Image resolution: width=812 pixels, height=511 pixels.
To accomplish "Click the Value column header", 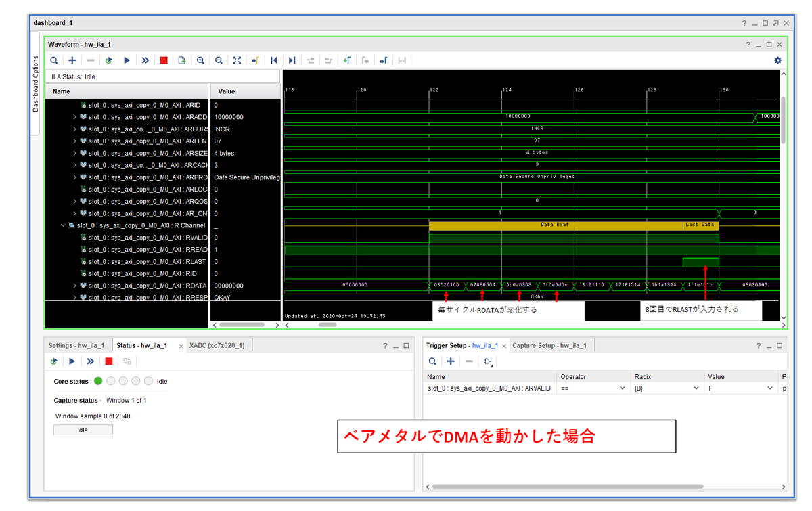I will [x=246, y=91].
